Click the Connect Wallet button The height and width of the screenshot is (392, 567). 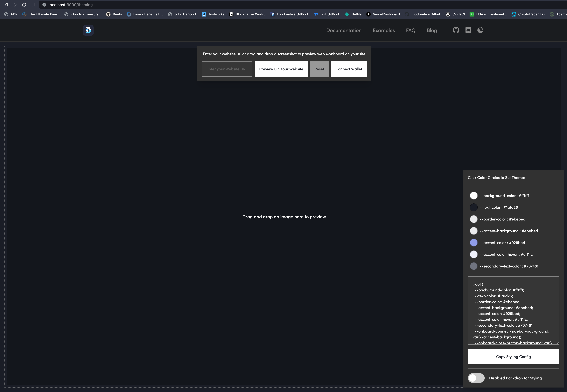(x=348, y=69)
